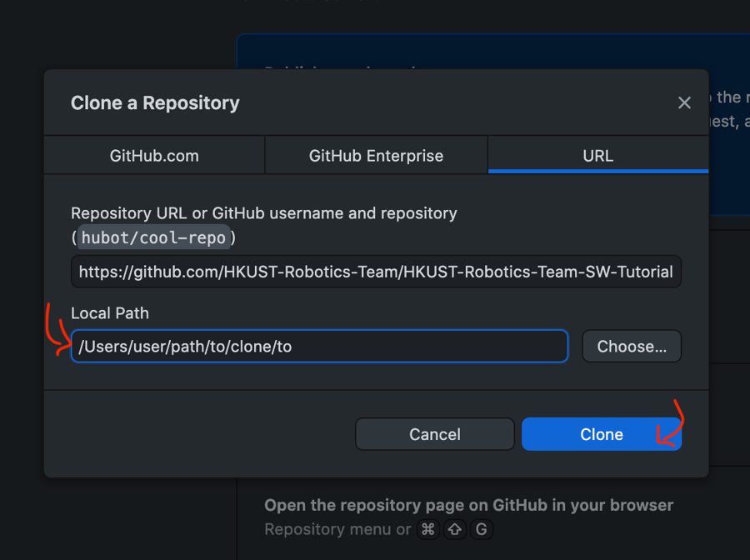Click the G key shortcut badge

coord(481,530)
